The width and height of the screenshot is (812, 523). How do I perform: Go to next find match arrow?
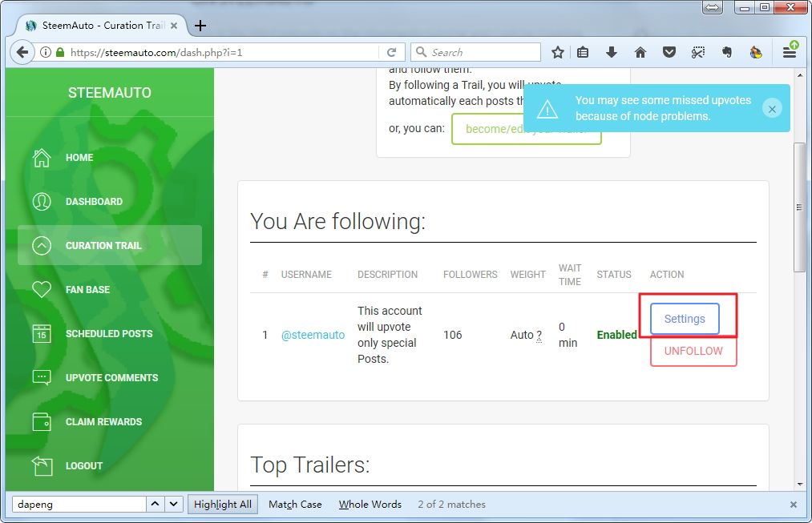(x=174, y=504)
